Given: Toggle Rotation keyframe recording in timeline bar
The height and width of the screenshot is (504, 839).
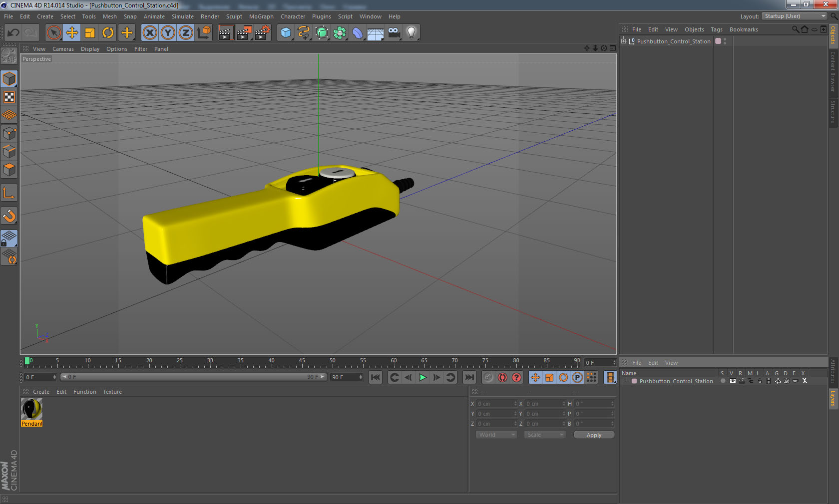Looking at the screenshot, I should pos(563,377).
